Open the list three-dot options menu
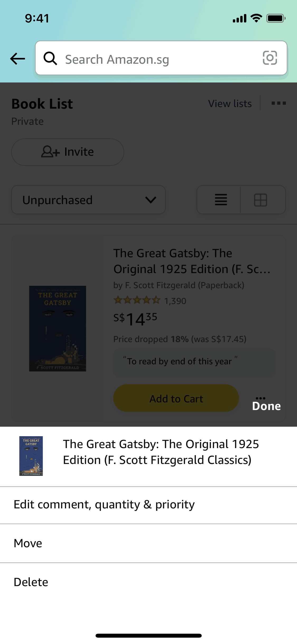This screenshot has width=297, height=644. pos(279,103)
